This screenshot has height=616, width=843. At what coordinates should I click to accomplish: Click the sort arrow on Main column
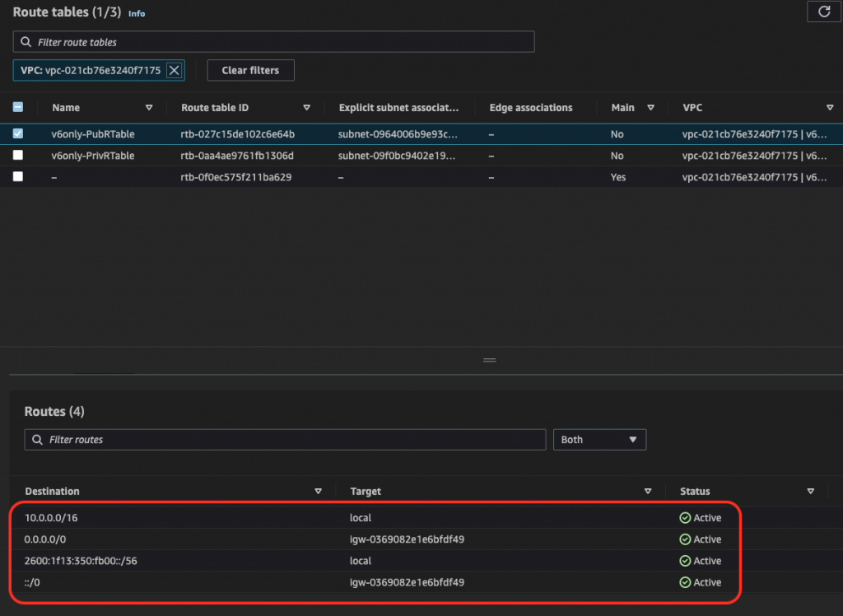coord(650,108)
